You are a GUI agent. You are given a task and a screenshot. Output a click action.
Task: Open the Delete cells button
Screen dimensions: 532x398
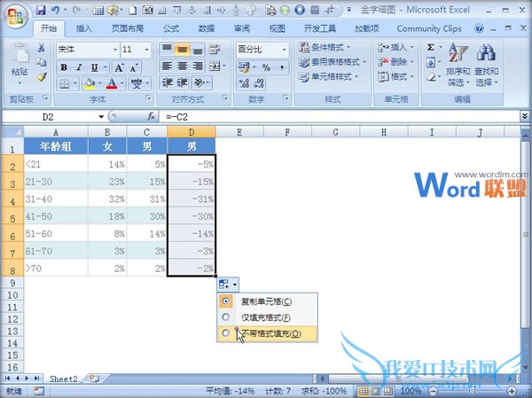pos(396,62)
